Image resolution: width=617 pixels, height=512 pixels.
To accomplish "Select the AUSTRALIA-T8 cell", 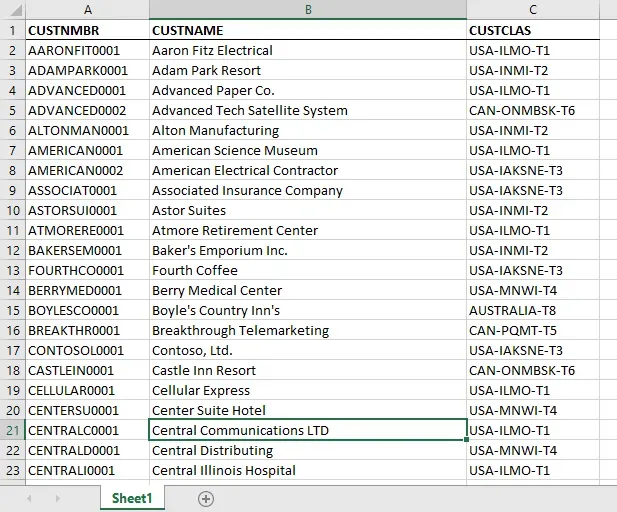I will point(533,310).
